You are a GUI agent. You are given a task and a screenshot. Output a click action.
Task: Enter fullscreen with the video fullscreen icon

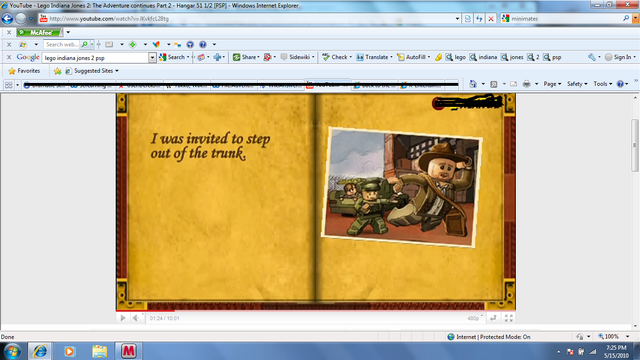coord(509,318)
